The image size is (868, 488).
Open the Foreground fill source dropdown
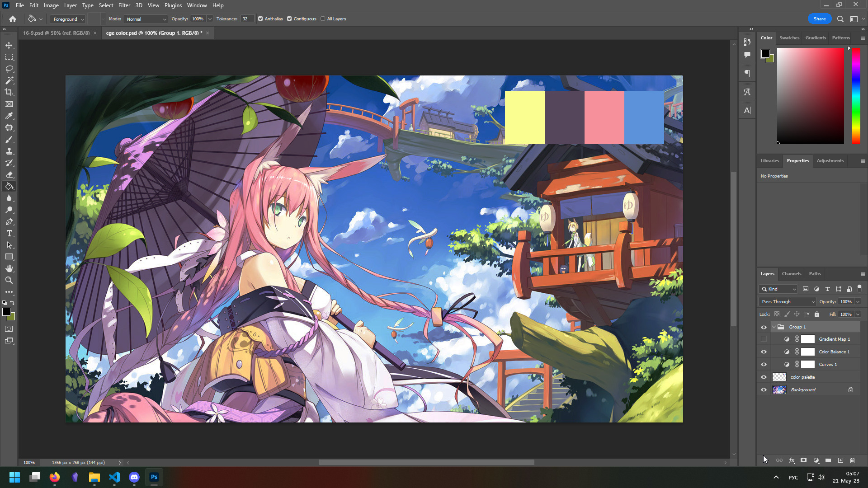click(x=68, y=19)
